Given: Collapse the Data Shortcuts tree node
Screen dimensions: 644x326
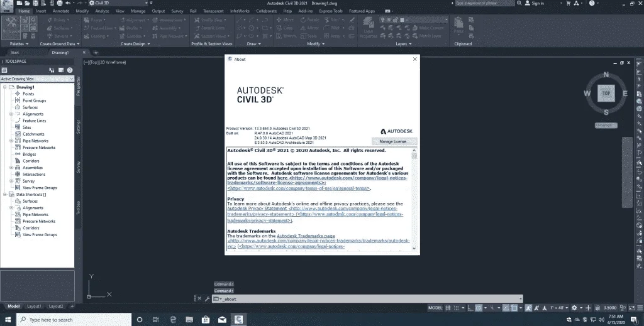Looking at the screenshot, I should tap(5, 194).
